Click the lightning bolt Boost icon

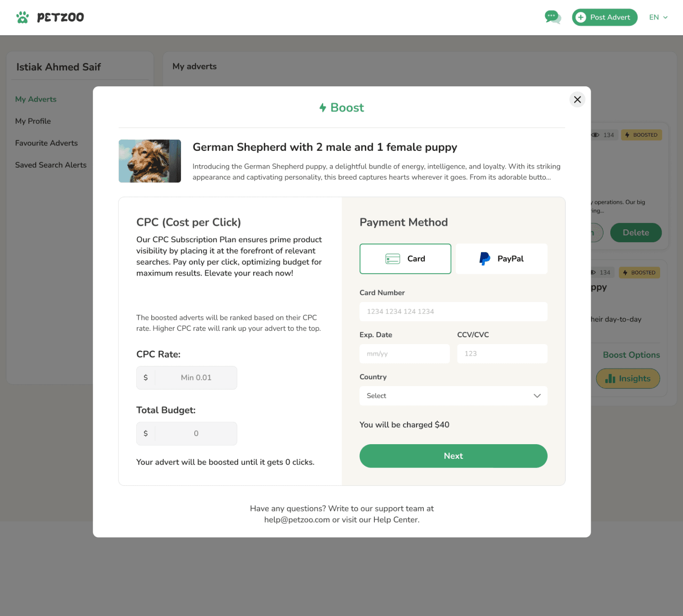[323, 108]
